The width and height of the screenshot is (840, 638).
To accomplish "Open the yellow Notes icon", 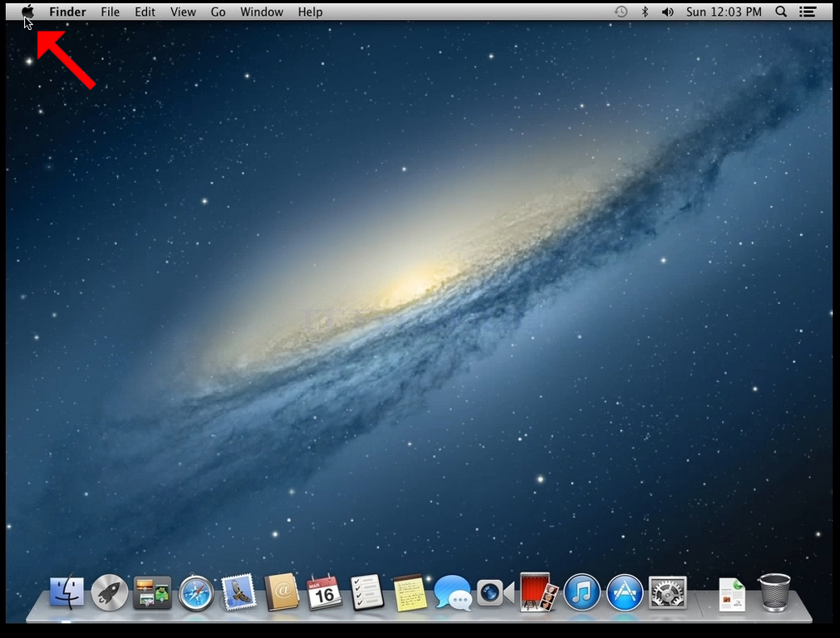I will (x=410, y=592).
